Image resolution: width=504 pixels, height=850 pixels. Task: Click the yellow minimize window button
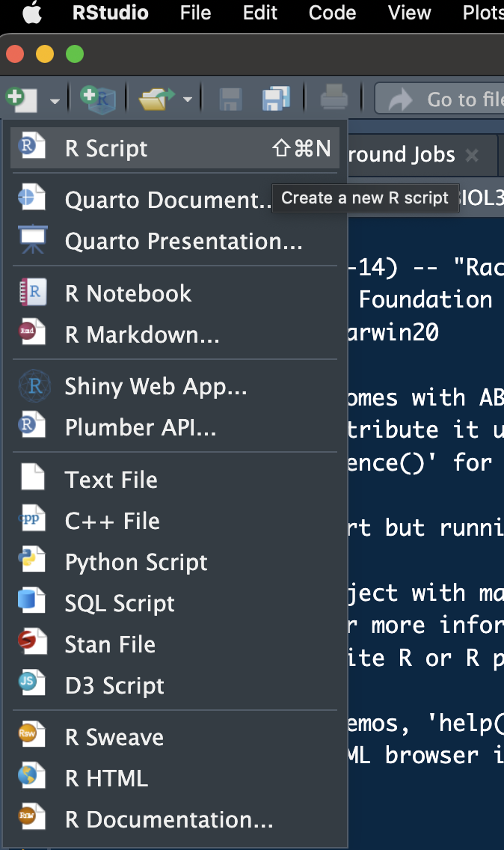44,54
